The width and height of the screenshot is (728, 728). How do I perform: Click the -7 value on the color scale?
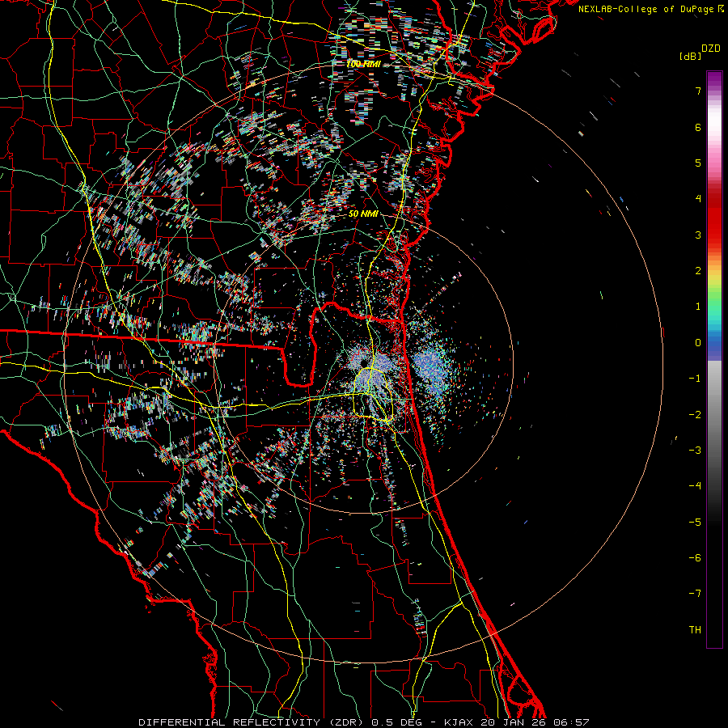tap(695, 594)
